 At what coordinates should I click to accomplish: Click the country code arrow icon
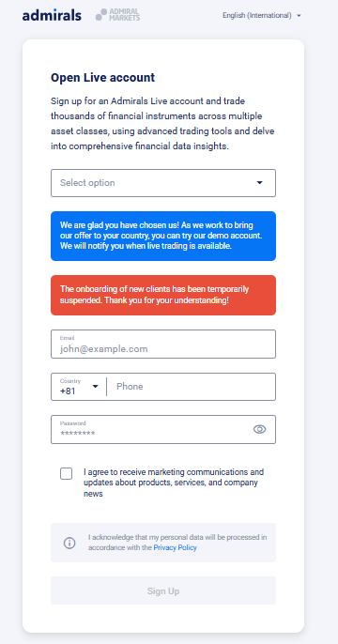pos(95,387)
